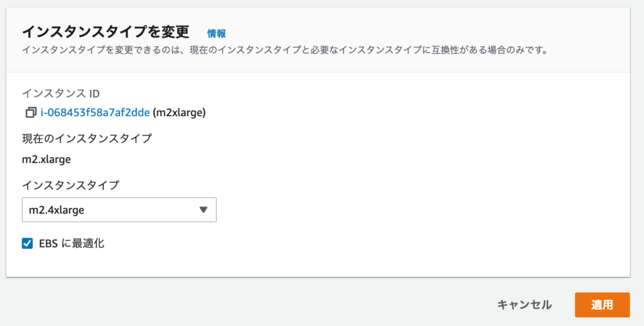Click the 現在のインスタンスタイプ label

click(87, 138)
